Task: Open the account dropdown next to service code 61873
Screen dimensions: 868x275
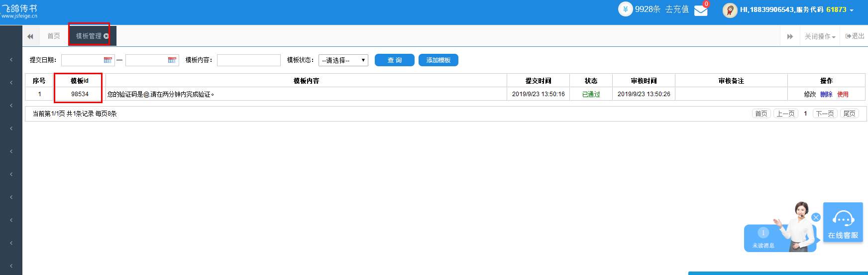Action: pos(852,10)
